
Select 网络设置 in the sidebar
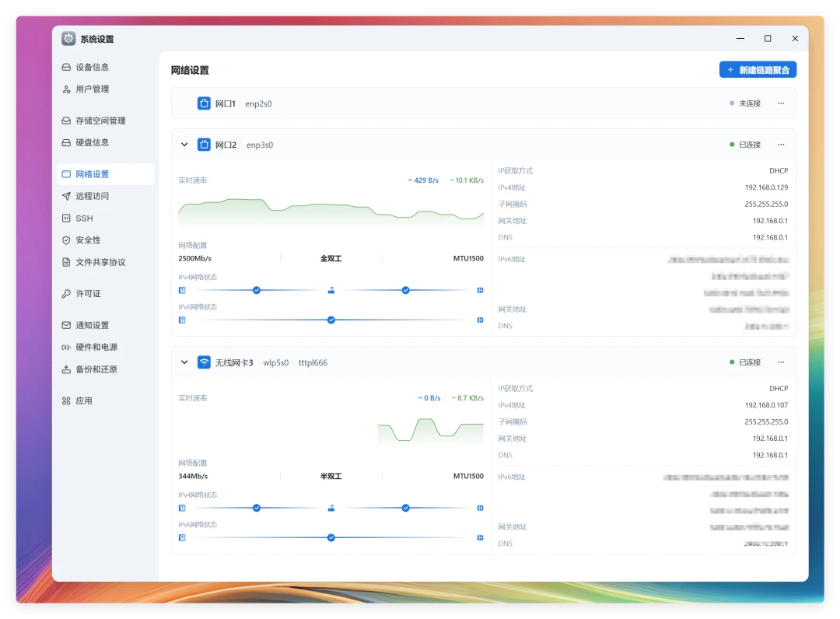tap(105, 174)
